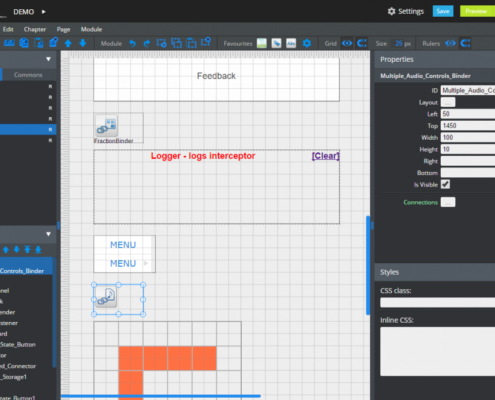Click the page properties icon with dot

(53, 43)
